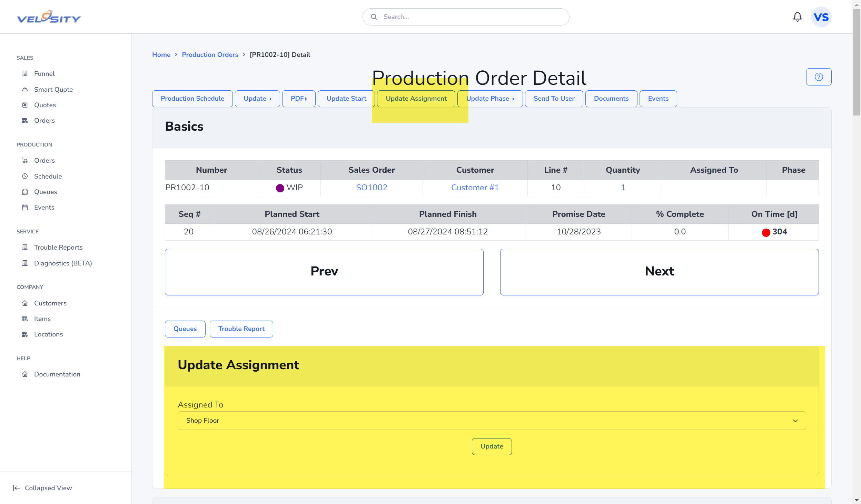Open the Update dropdown button
The image size is (861, 504).
click(x=257, y=99)
